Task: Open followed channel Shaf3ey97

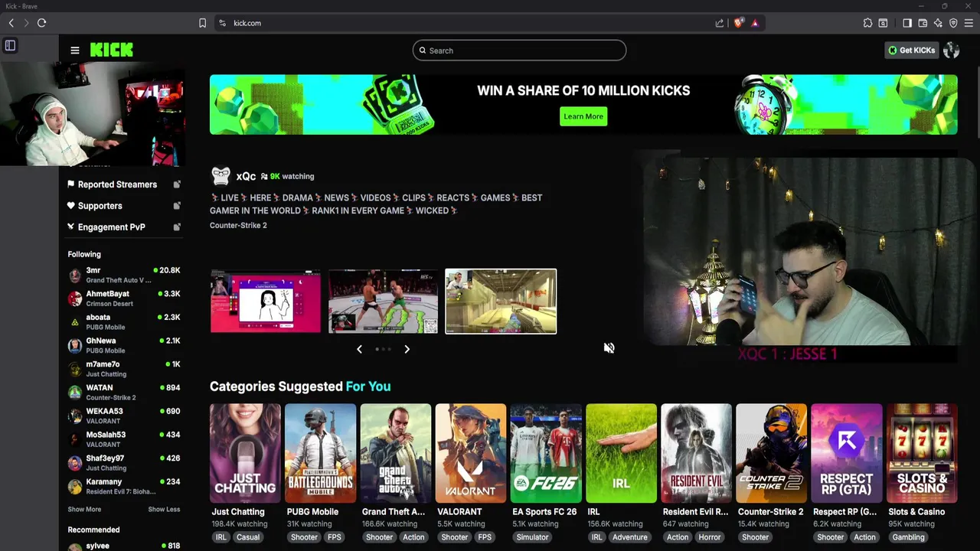Action: [x=123, y=463]
